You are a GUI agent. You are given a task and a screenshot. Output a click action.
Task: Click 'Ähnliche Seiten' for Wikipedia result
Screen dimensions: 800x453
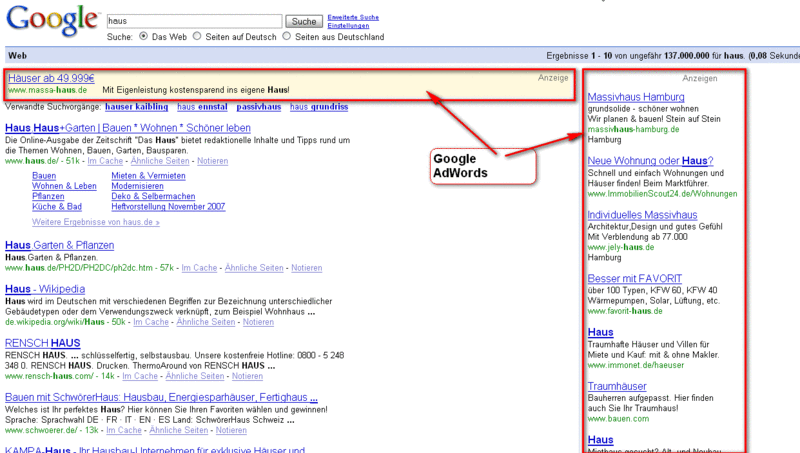coord(206,322)
